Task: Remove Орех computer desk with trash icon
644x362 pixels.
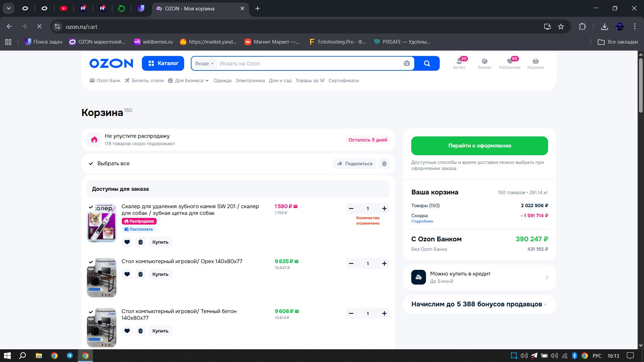Action: click(141, 274)
